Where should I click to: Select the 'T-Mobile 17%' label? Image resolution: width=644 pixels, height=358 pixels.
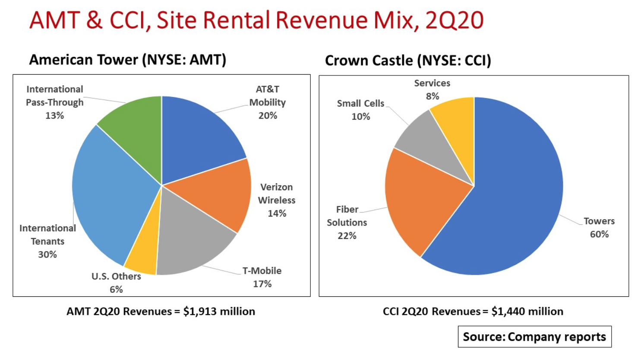[x=262, y=277]
